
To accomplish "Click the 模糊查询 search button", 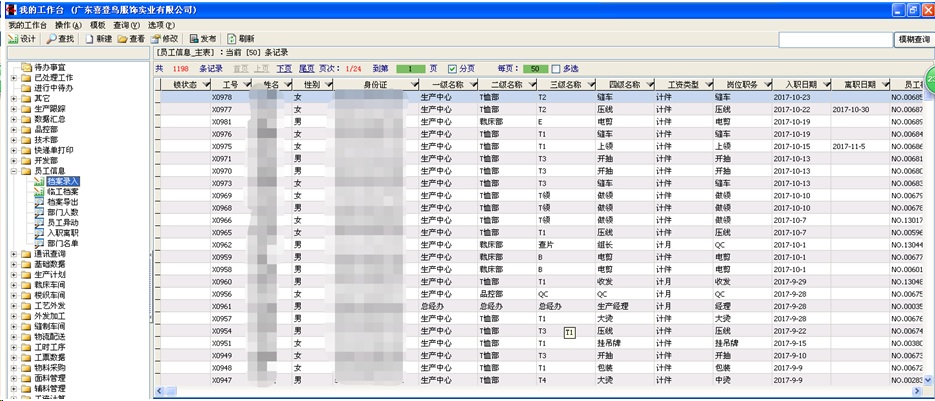I will 913,39.
